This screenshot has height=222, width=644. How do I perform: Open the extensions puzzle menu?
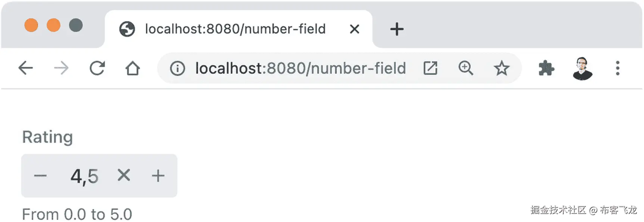pos(546,68)
